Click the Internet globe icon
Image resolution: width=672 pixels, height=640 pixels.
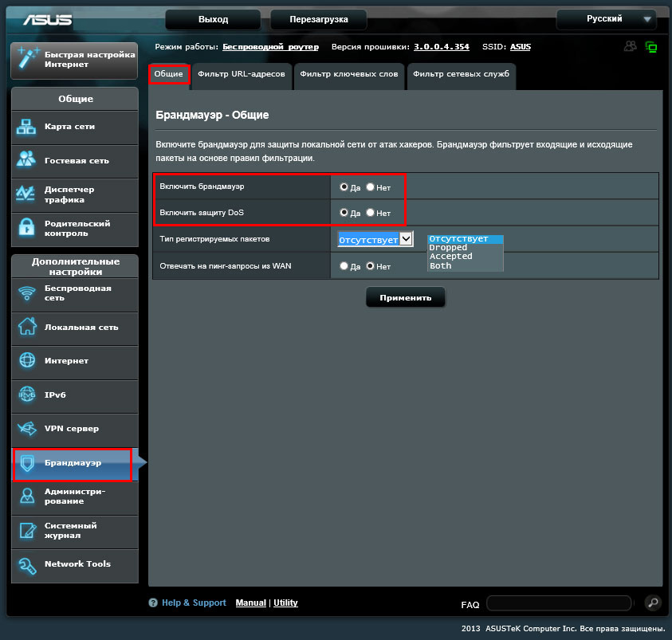click(27, 360)
